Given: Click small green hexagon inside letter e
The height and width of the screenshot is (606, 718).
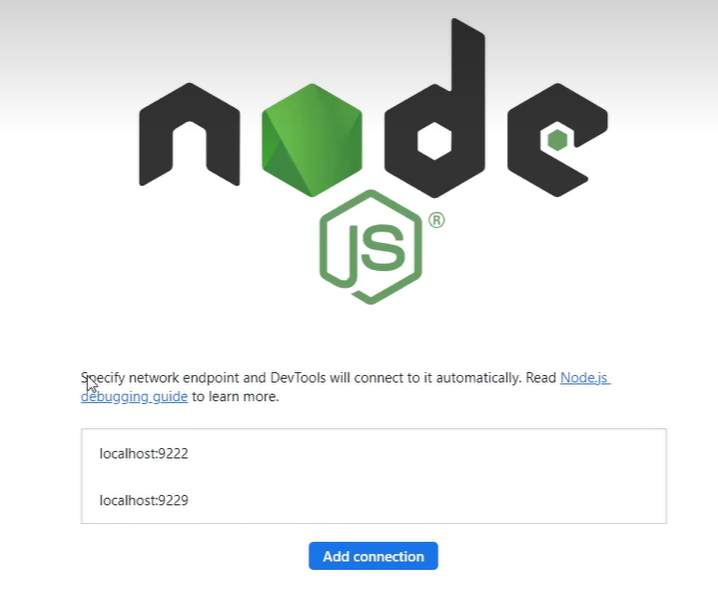Looking at the screenshot, I should [x=557, y=140].
